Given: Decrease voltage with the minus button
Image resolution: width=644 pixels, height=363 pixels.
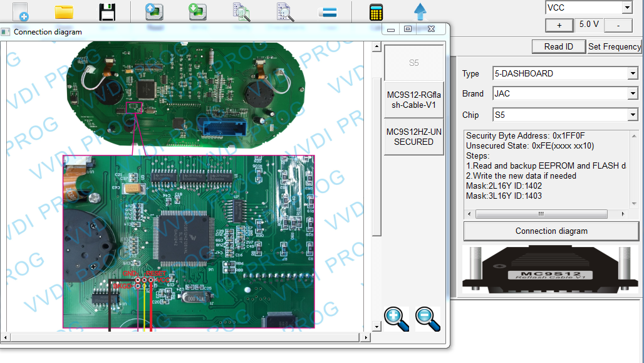Looking at the screenshot, I should pyautogui.click(x=618, y=26).
